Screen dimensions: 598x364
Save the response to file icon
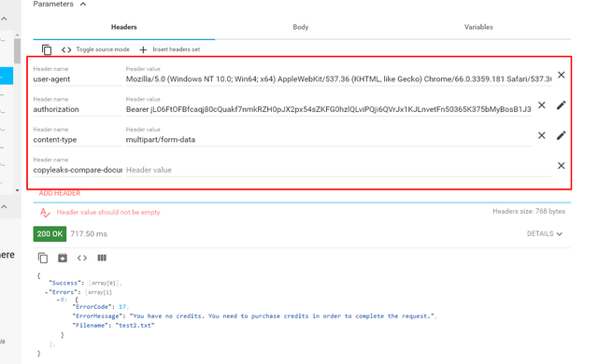[63, 259]
